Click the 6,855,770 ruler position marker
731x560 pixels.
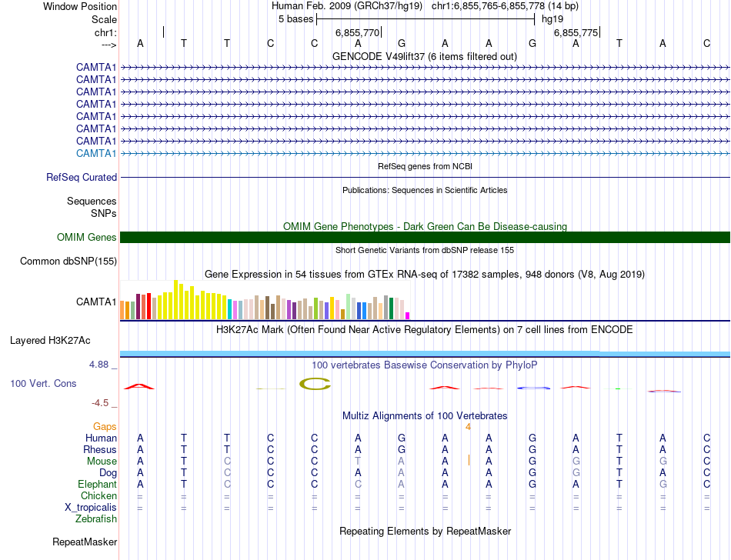pos(358,33)
